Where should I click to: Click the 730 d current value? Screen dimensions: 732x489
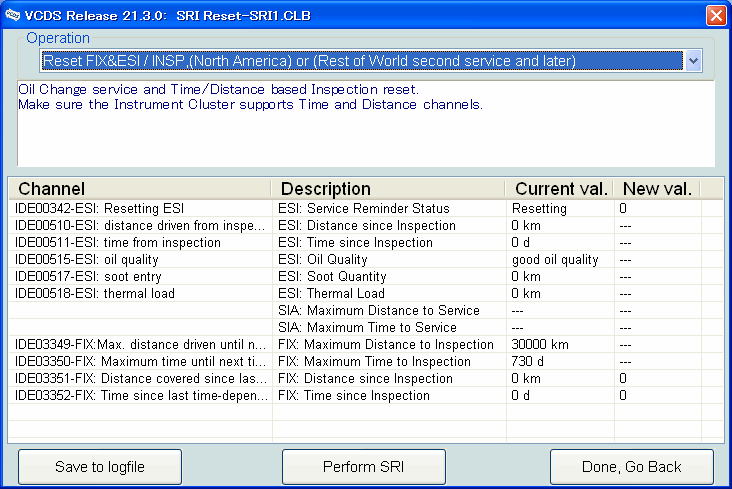(528, 361)
